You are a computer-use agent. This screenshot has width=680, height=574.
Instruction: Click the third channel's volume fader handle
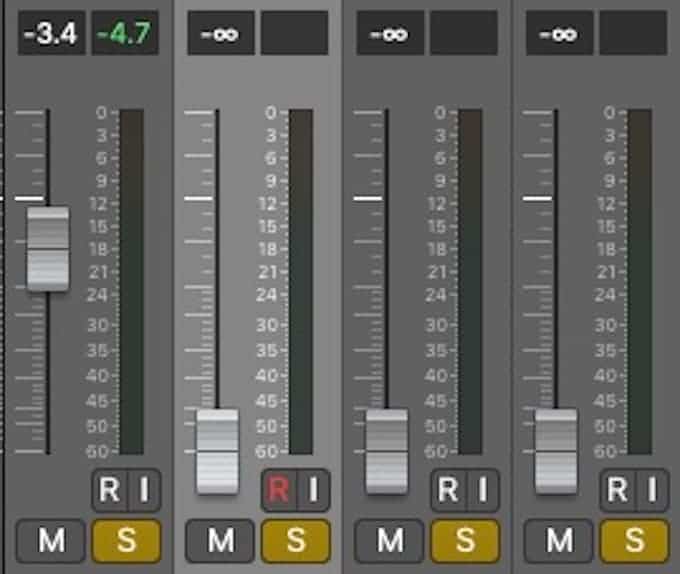[x=386, y=451]
